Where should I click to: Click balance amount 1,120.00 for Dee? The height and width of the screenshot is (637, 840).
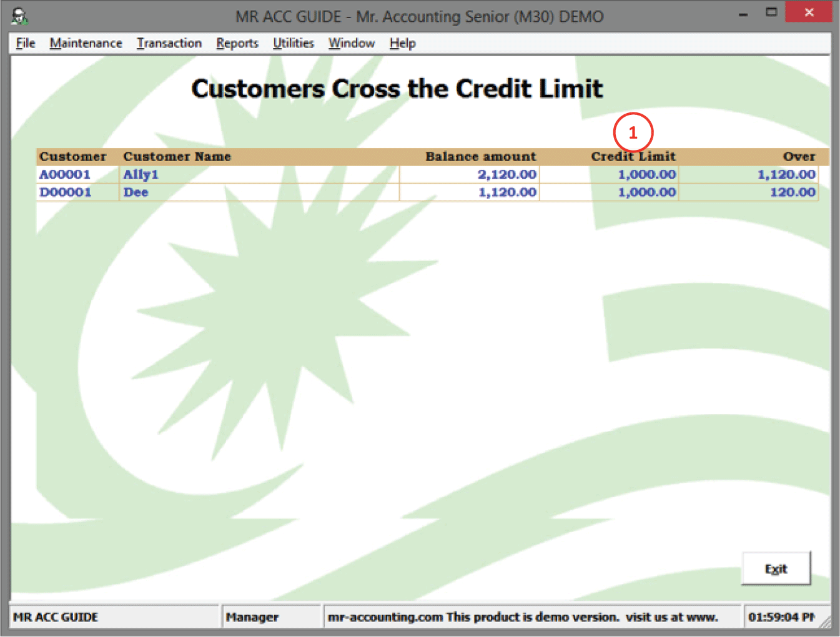[x=507, y=192]
